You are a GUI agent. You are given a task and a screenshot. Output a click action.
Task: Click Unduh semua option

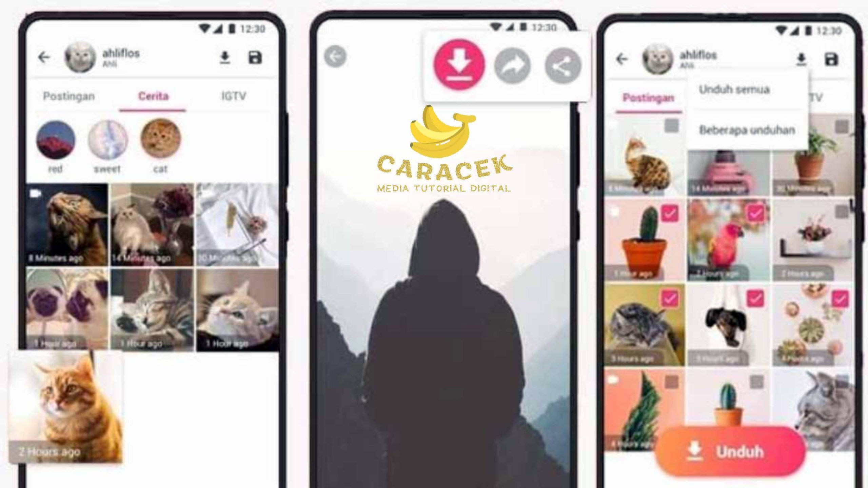tap(734, 89)
